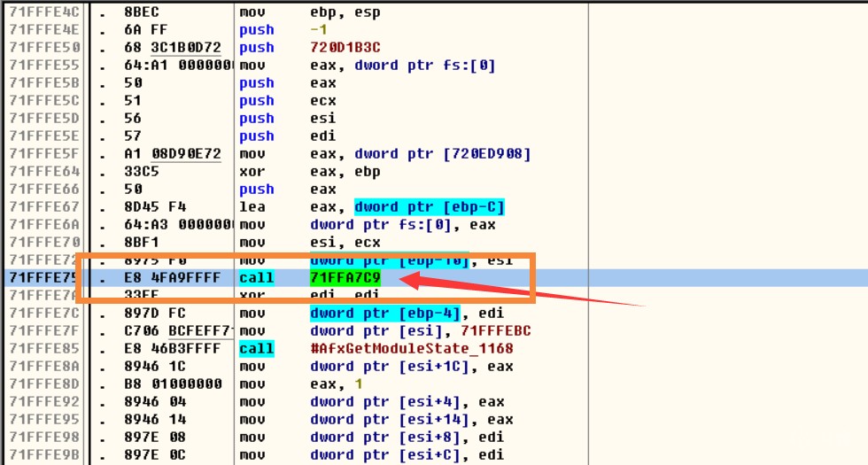Viewport: 868px width, 465px height.
Task: Click operand dword ptr [720ED908]
Action: click(x=443, y=153)
